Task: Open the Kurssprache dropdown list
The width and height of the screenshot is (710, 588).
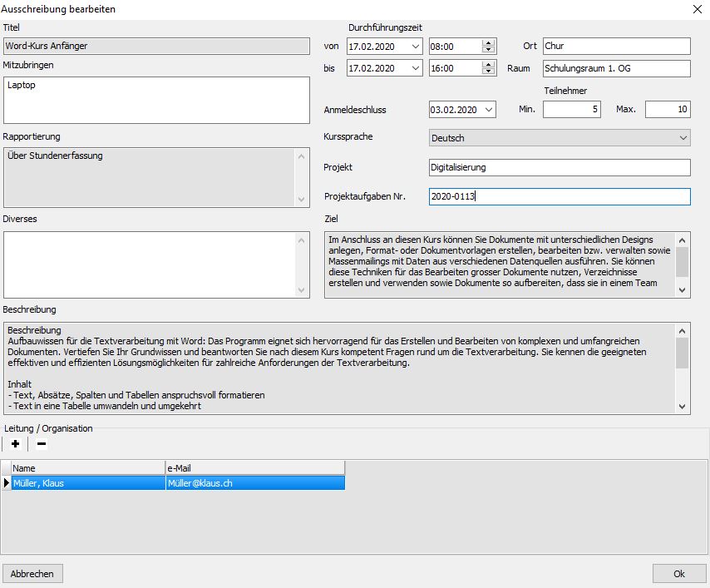Action: point(683,138)
